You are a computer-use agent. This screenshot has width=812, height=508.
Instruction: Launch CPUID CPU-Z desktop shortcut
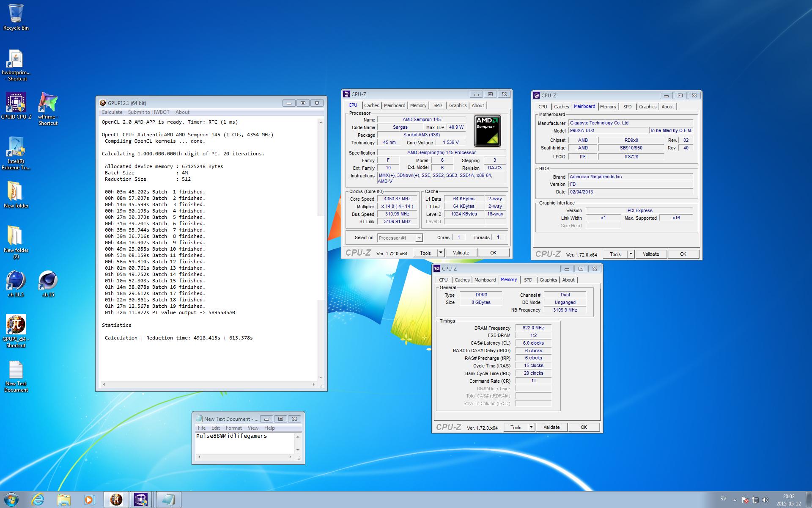coord(16,106)
